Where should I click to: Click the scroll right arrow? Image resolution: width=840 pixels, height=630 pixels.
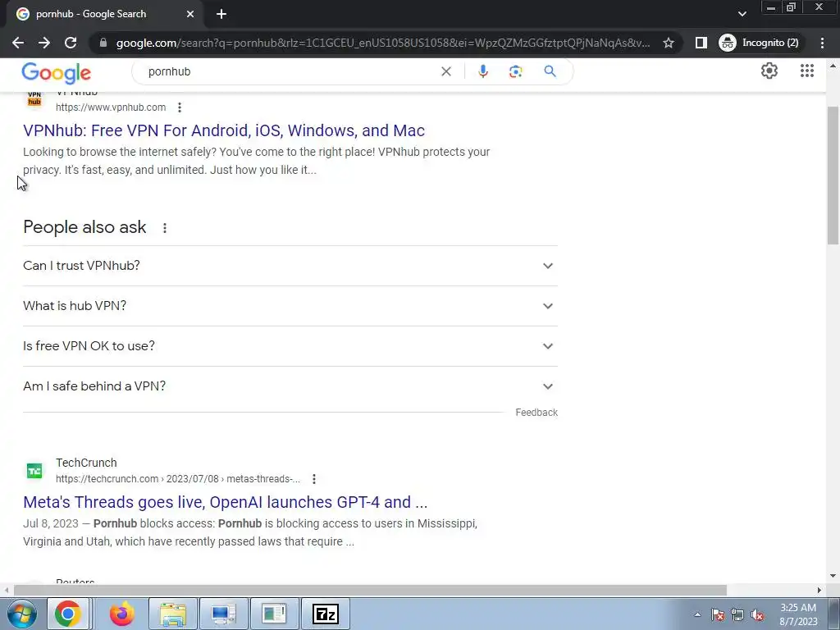click(x=819, y=590)
